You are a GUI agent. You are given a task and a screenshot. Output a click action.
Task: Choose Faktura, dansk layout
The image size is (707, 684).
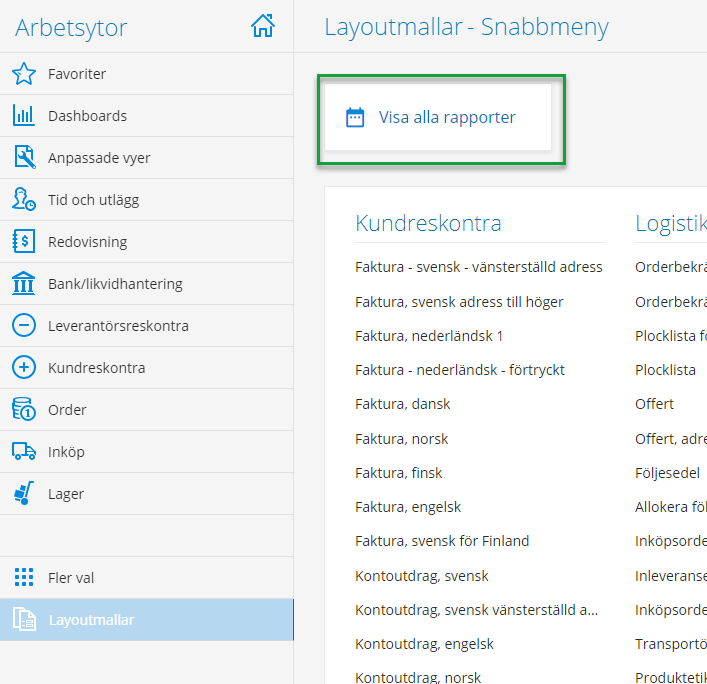pyautogui.click(x=402, y=404)
